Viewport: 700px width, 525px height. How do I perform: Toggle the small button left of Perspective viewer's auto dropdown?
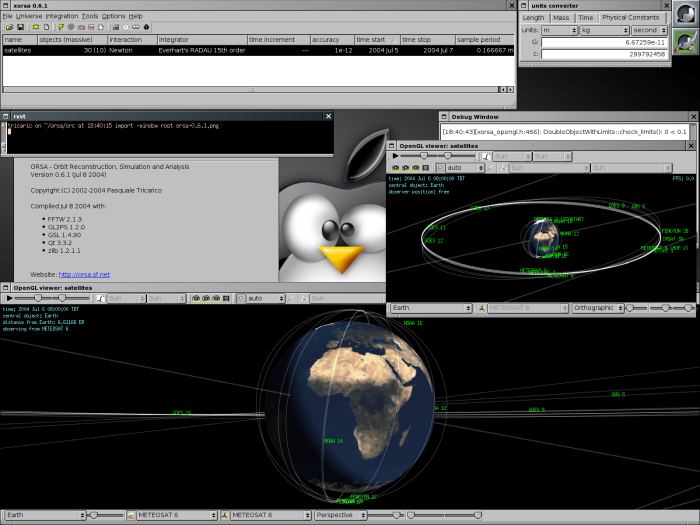click(241, 298)
